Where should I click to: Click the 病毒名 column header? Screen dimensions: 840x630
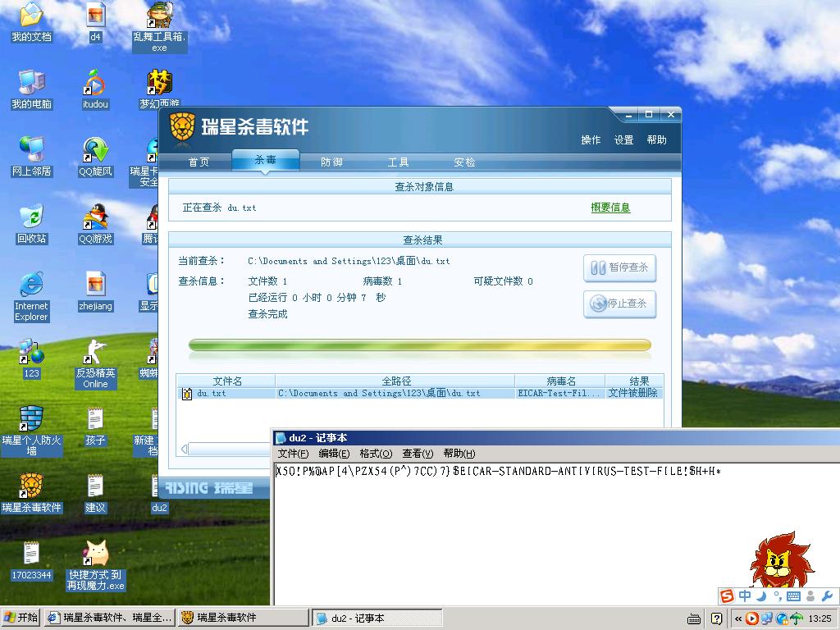560,381
